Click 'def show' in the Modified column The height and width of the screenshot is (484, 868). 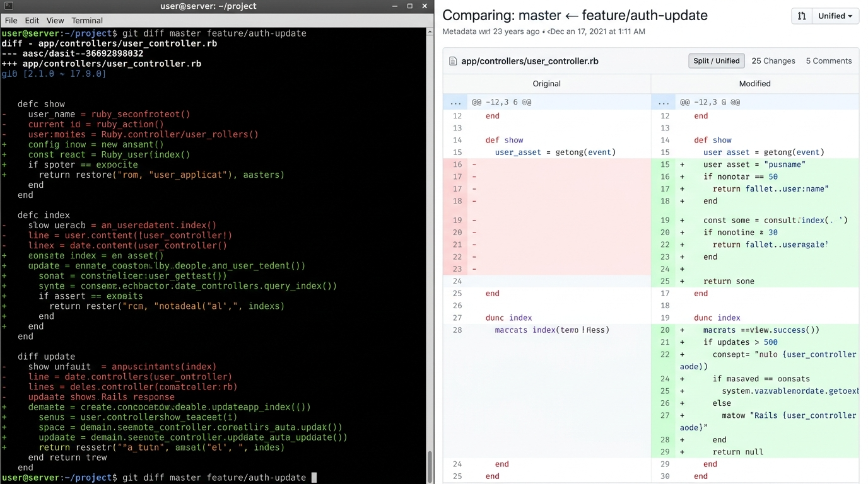click(713, 140)
